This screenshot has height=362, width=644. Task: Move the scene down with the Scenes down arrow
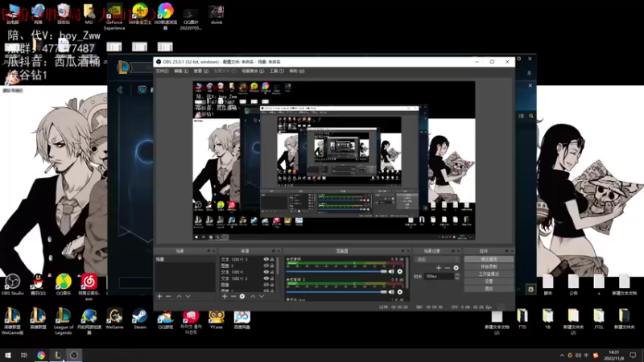tap(188, 296)
